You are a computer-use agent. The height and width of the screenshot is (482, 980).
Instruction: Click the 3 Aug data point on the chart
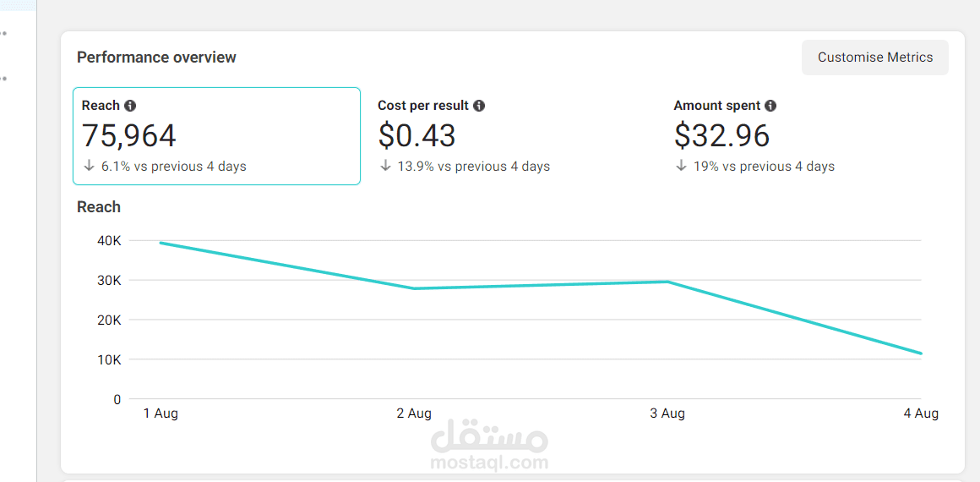(x=668, y=282)
